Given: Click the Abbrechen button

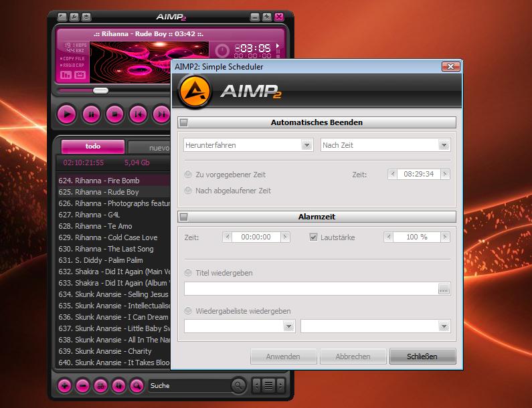Looking at the screenshot, I should 353,356.
